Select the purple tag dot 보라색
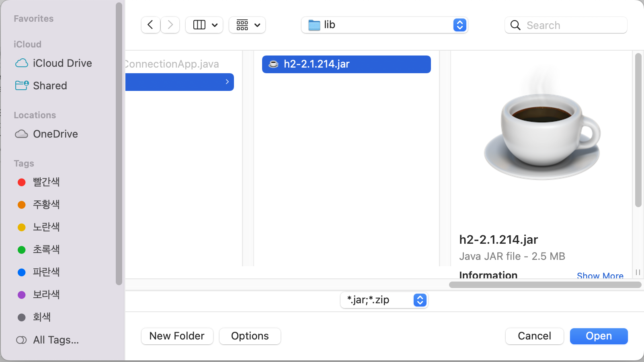This screenshot has height=362, width=644. (22, 295)
